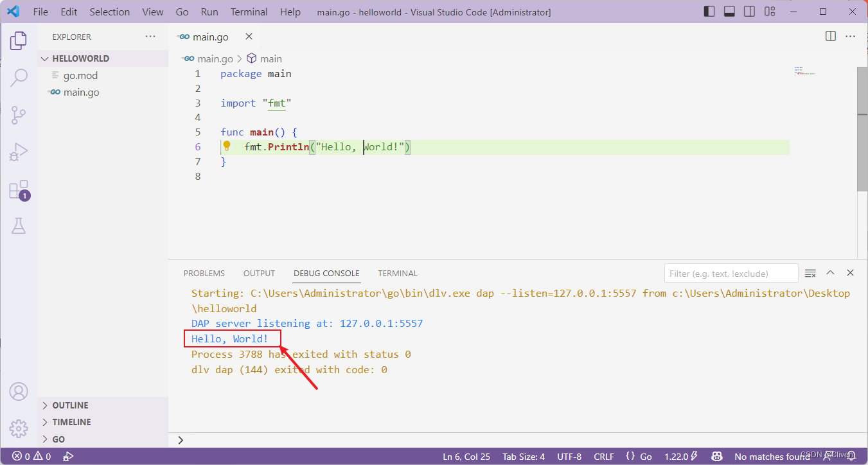Screen dimensions: 868x465
Task: Switch to the Output panel tab
Action: pos(259,273)
